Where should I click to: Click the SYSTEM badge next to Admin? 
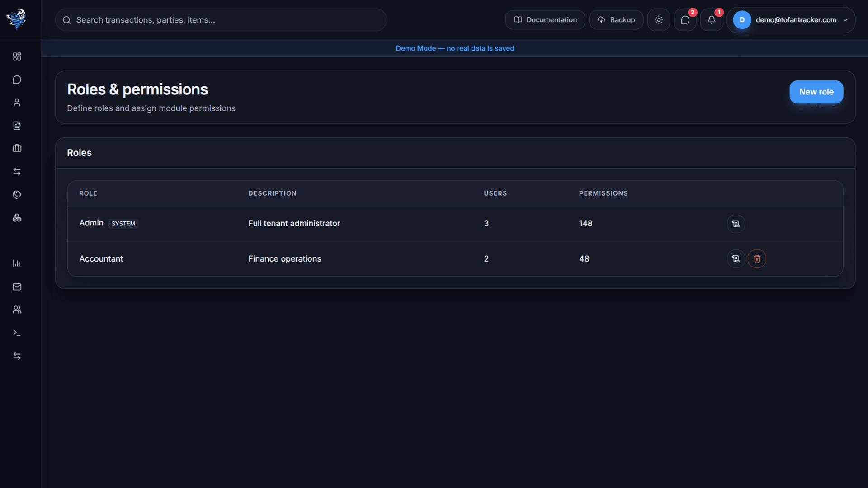(x=123, y=224)
